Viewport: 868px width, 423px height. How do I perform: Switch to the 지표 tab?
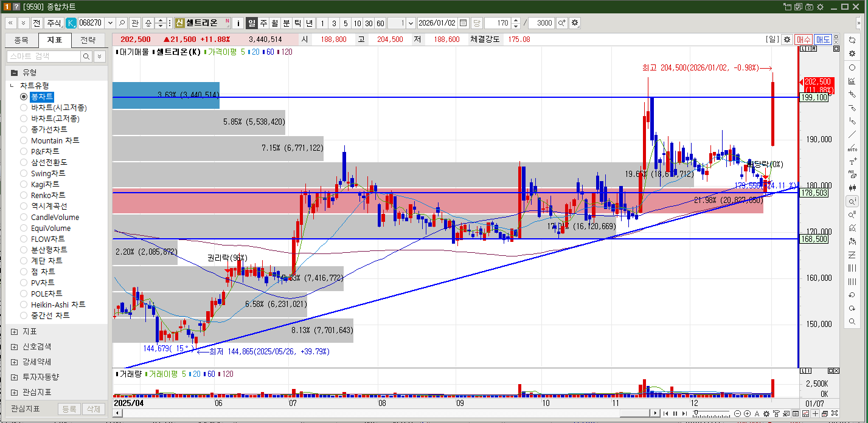pyautogui.click(x=55, y=40)
